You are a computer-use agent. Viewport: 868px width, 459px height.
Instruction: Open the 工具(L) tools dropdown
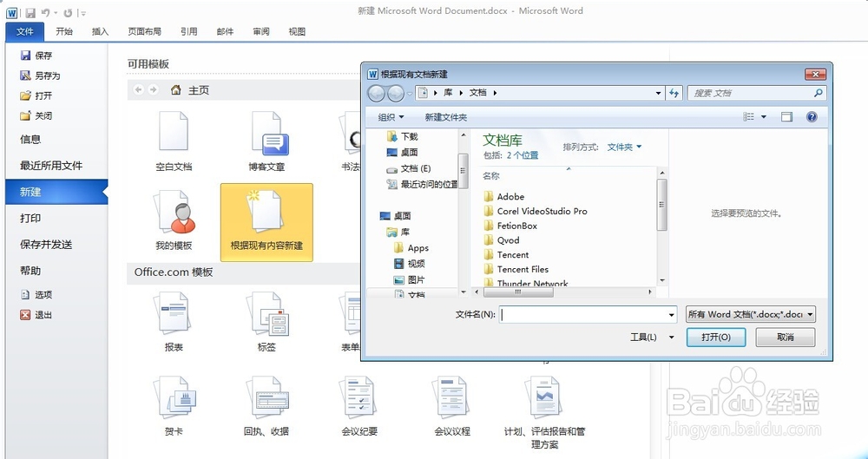coord(652,337)
